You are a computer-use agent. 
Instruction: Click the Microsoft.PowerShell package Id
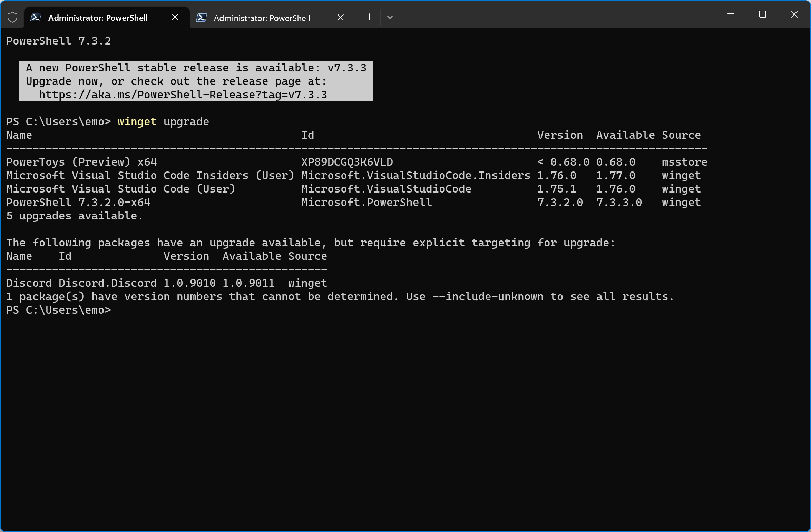tap(367, 202)
